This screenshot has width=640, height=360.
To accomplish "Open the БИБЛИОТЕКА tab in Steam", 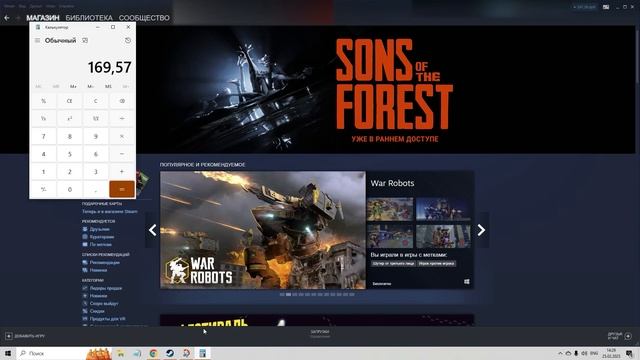I will 89,18.
